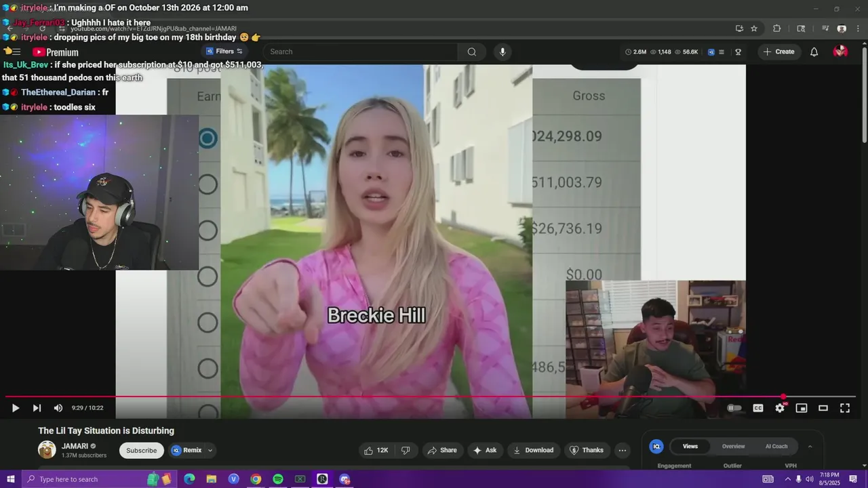This screenshot has height=488, width=868.
Task: Open the YouTube hamburger guide menu
Action: coord(16,52)
